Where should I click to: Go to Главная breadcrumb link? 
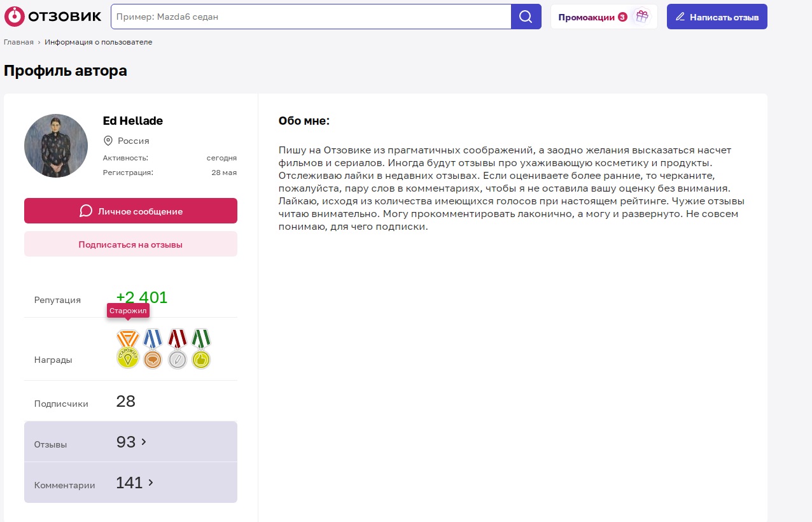click(18, 42)
